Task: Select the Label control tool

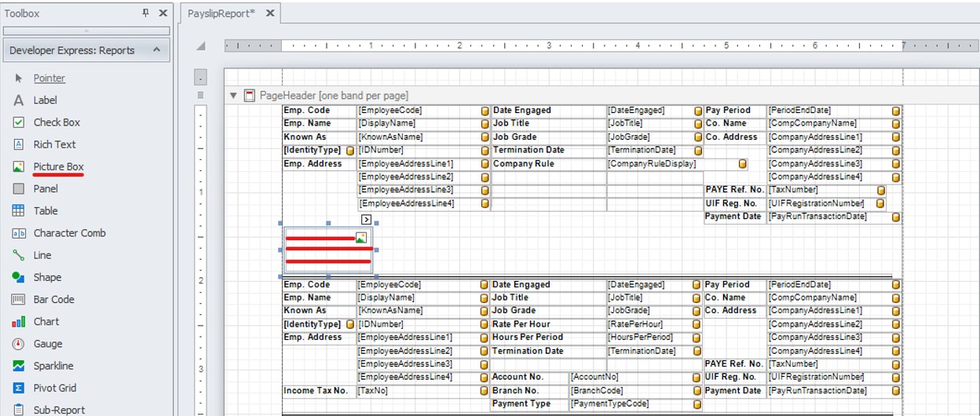Action: (x=45, y=100)
